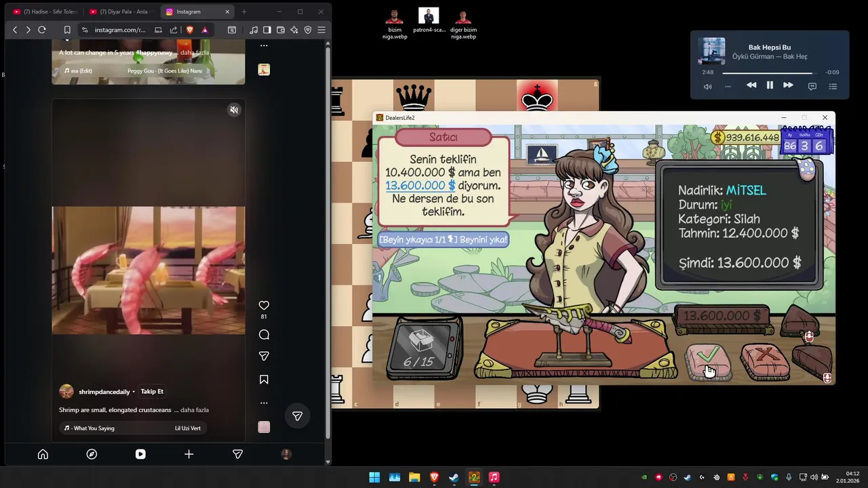Open Instagram explore compass

pyautogui.click(x=92, y=454)
